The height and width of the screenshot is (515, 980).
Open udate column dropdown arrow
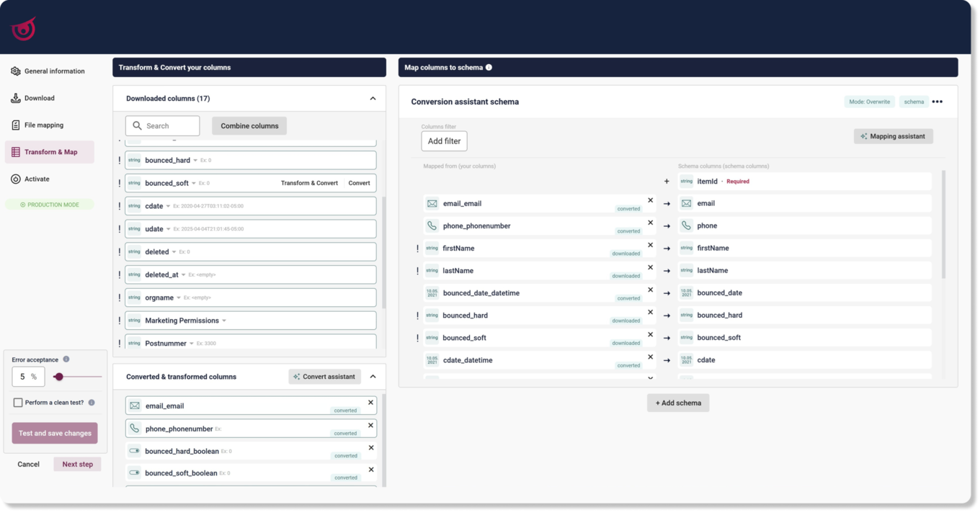pos(169,229)
